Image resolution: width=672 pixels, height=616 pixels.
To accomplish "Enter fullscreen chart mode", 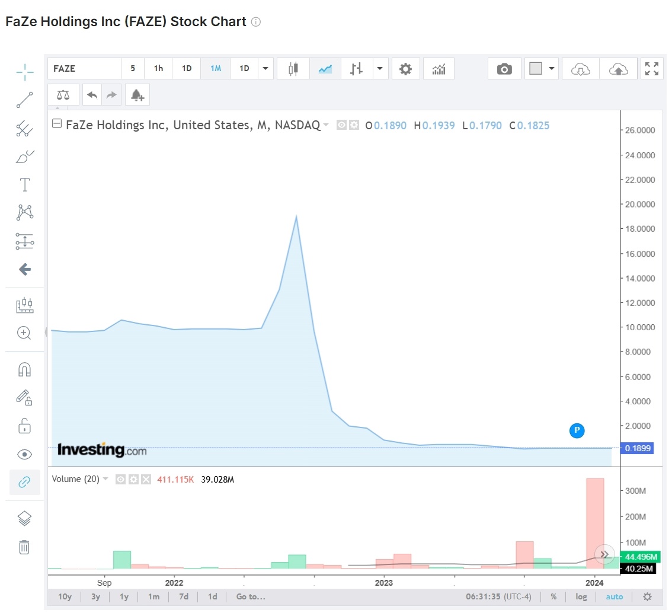I will coord(651,69).
